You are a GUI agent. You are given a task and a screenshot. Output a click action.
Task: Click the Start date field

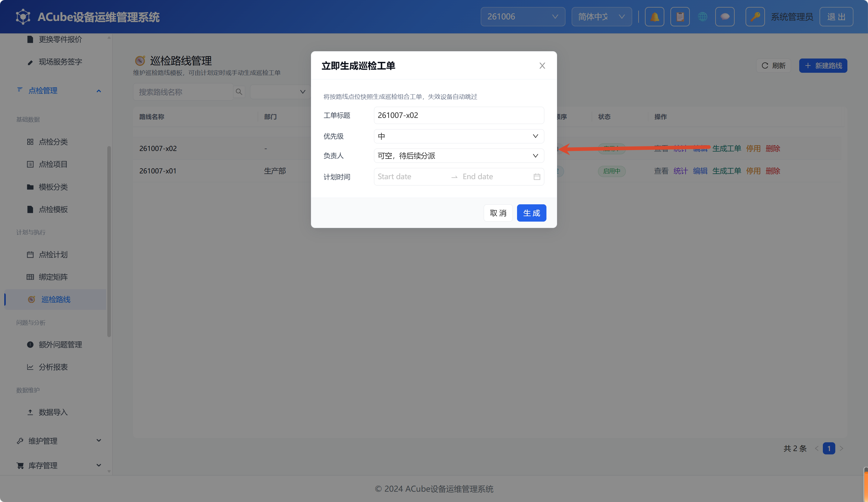pyautogui.click(x=412, y=177)
